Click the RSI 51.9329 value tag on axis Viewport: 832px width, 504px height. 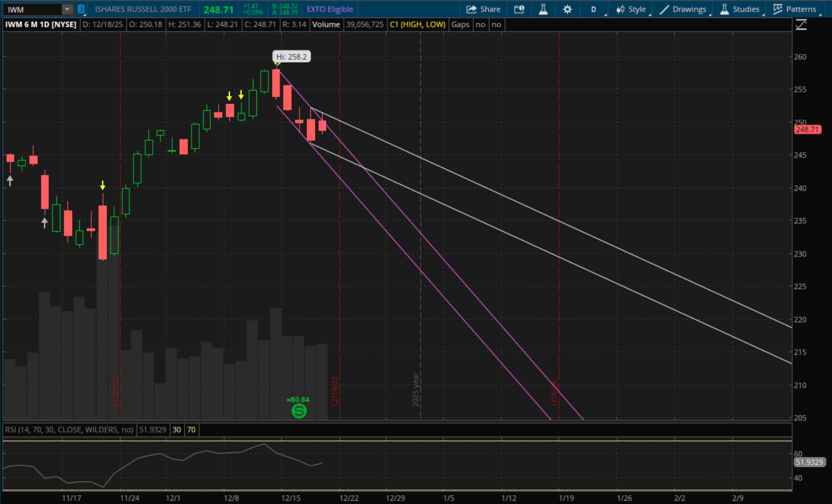tap(809, 462)
